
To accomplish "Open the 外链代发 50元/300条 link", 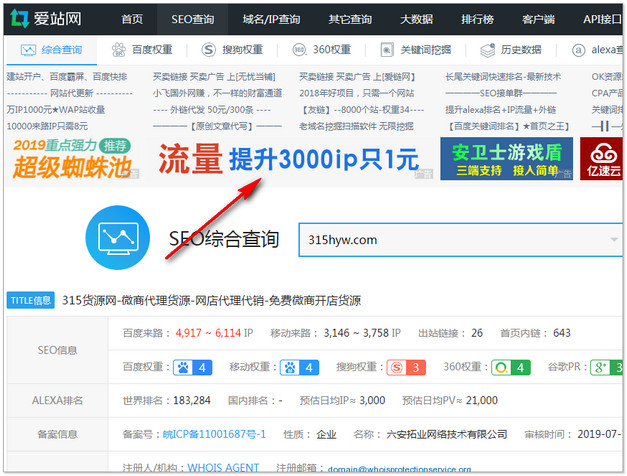I will 212,110.
